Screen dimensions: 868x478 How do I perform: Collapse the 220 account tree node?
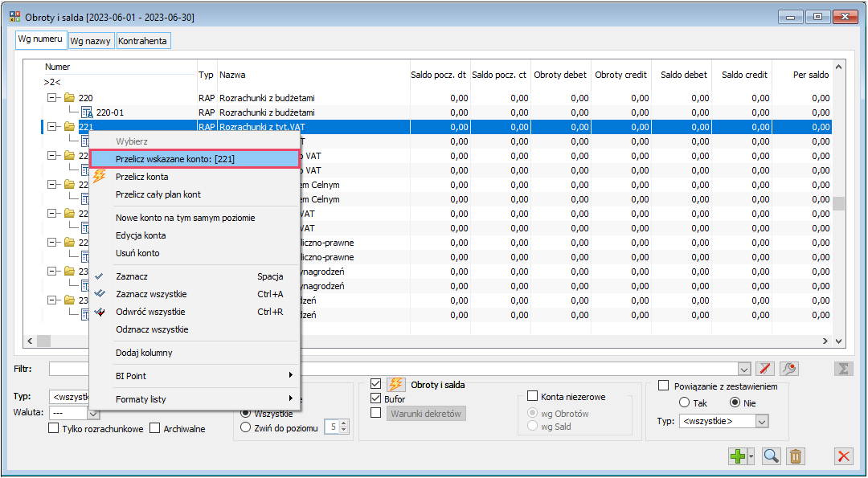pos(52,99)
